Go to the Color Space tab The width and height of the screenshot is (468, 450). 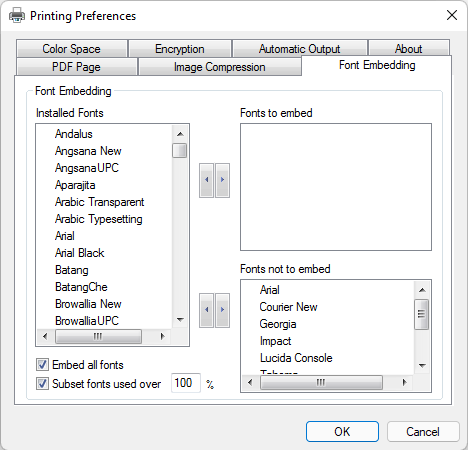tap(71, 49)
